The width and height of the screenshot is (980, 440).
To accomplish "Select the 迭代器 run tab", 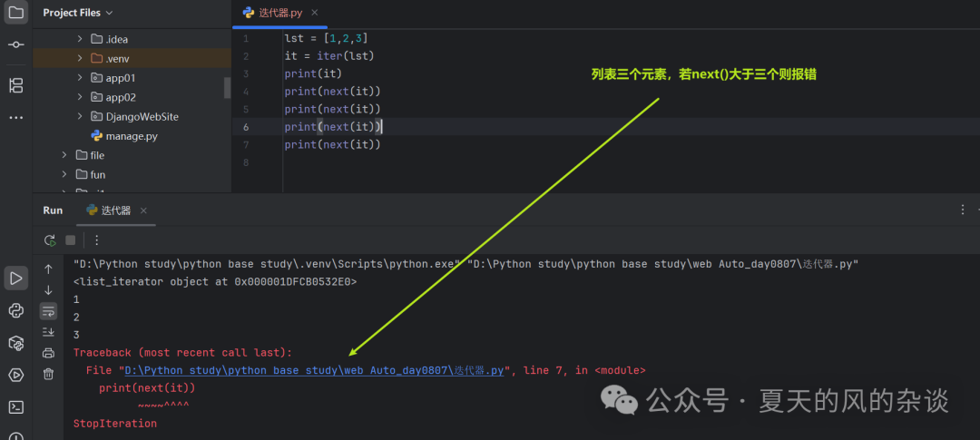I will (x=115, y=210).
